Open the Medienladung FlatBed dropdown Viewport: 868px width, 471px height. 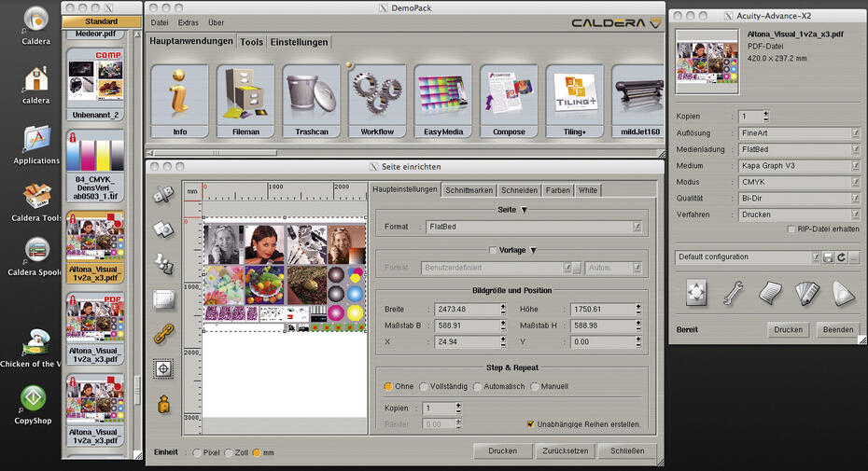point(799,149)
